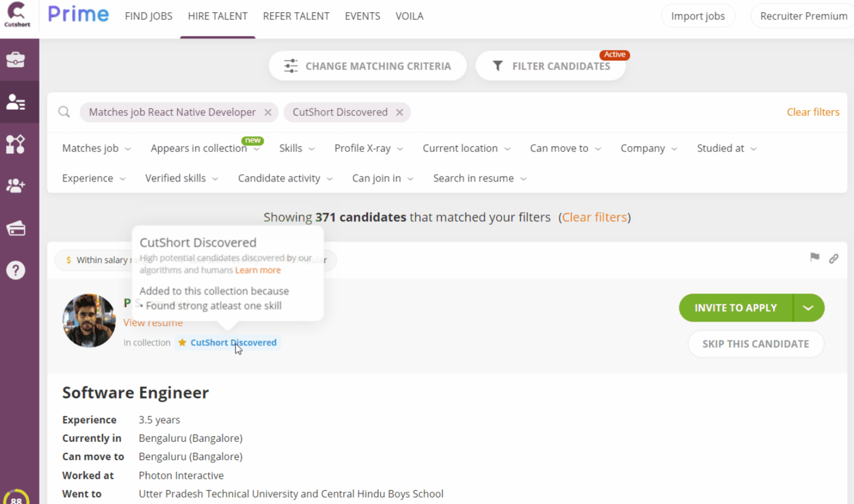Open the workflow shapes sidebar icon

16,144
